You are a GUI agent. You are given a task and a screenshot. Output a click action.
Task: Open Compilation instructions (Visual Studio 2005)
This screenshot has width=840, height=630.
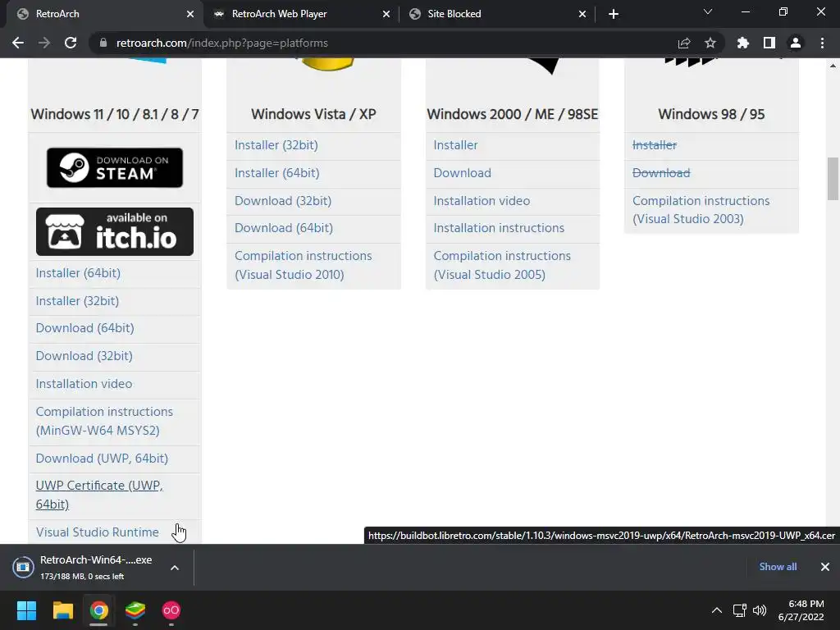pos(503,265)
